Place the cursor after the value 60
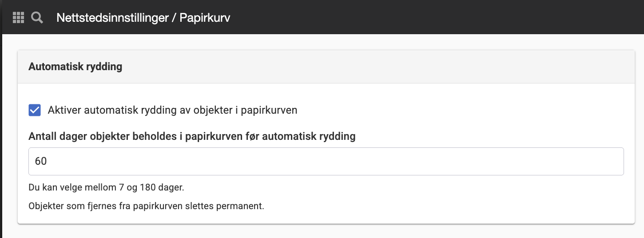 click(x=48, y=161)
